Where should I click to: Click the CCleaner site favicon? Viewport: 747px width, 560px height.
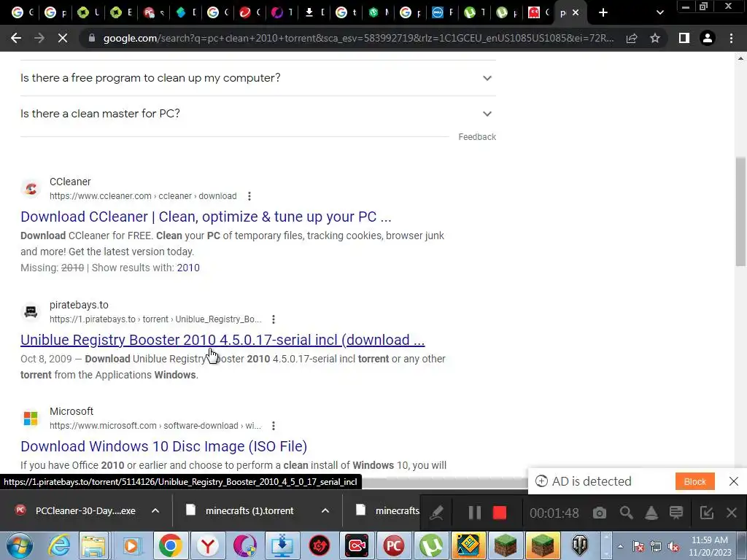click(31, 189)
